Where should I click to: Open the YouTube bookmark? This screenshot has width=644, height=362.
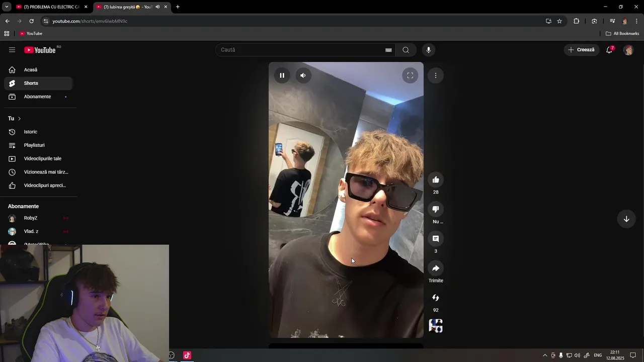[x=31, y=34]
